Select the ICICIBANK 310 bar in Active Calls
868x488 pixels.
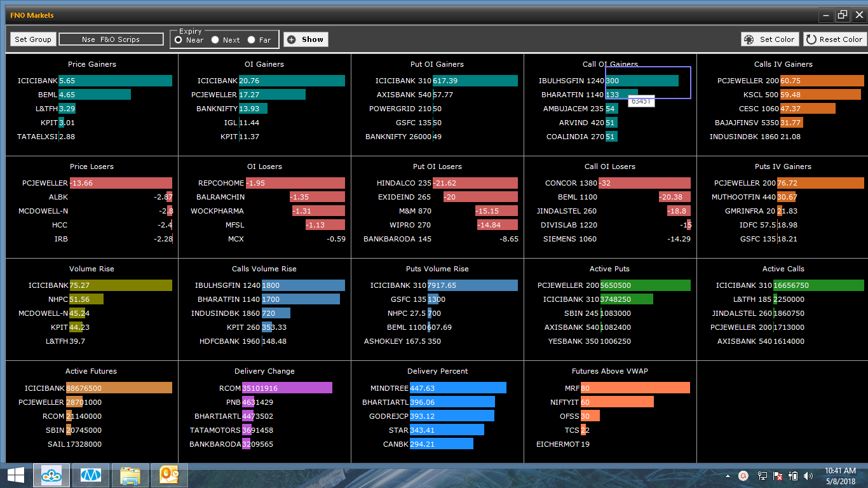tap(818, 285)
